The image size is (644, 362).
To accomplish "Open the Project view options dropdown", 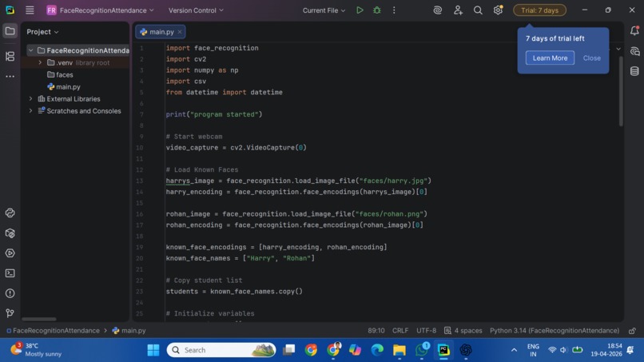I will pos(42,32).
